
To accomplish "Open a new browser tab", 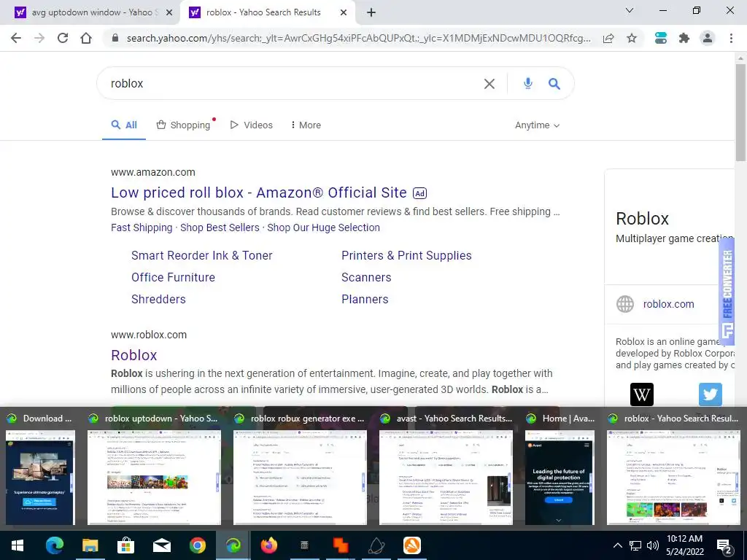I will (x=371, y=12).
